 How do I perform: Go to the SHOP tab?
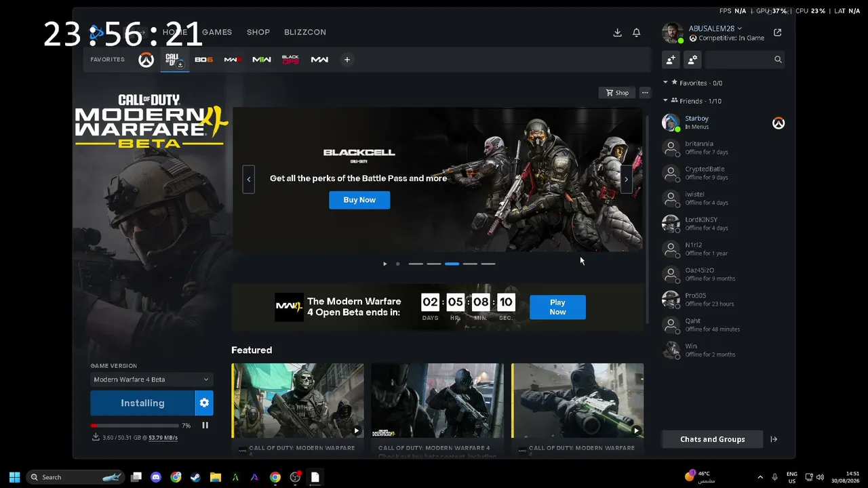[x=258, y=32]
